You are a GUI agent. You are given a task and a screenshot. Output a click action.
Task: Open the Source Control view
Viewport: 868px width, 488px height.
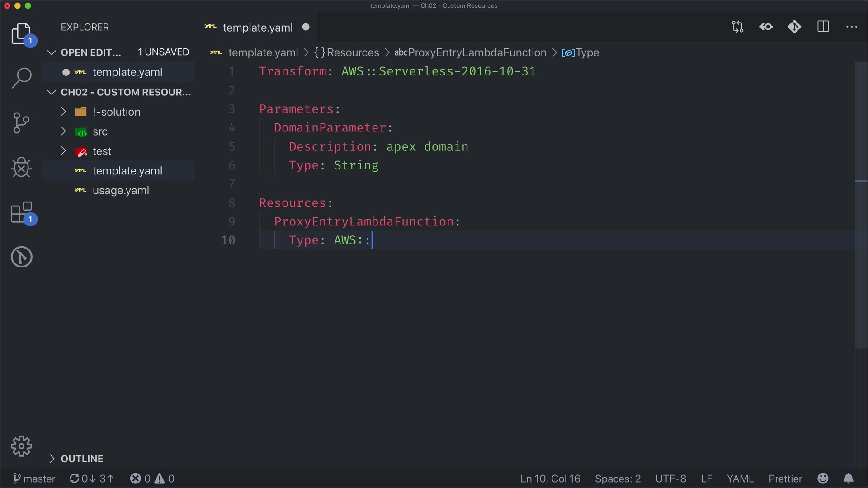[21, 123]
